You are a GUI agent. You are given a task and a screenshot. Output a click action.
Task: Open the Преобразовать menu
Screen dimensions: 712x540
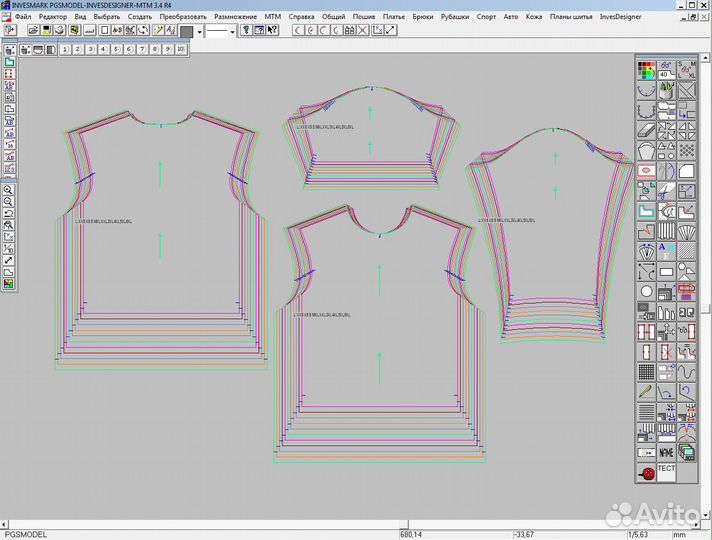183,17
